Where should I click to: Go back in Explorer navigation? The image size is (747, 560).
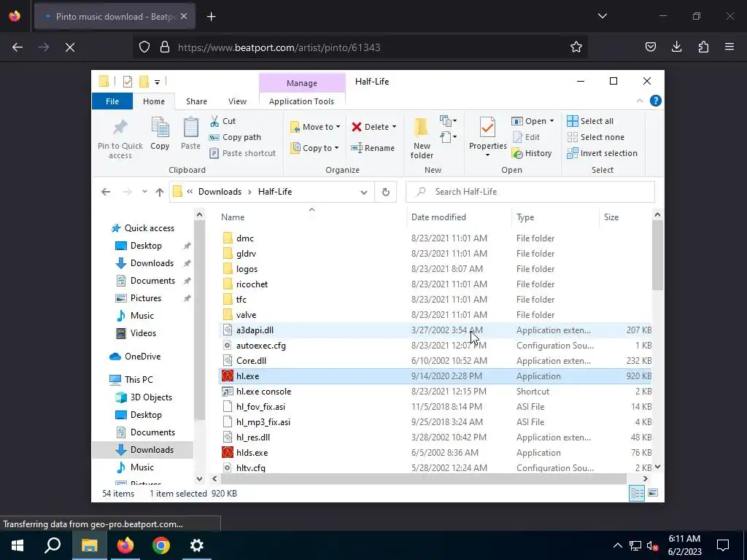pos(106,192)
